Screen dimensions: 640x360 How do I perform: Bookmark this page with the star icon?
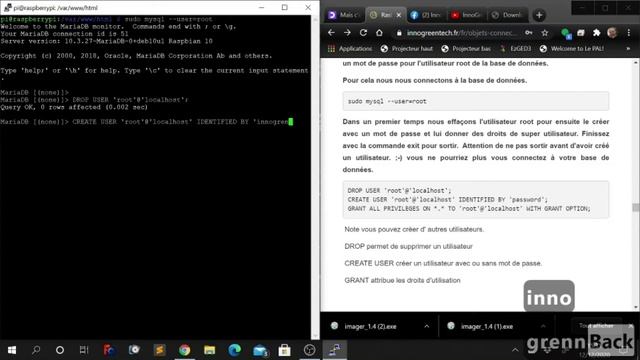(544, 33)
